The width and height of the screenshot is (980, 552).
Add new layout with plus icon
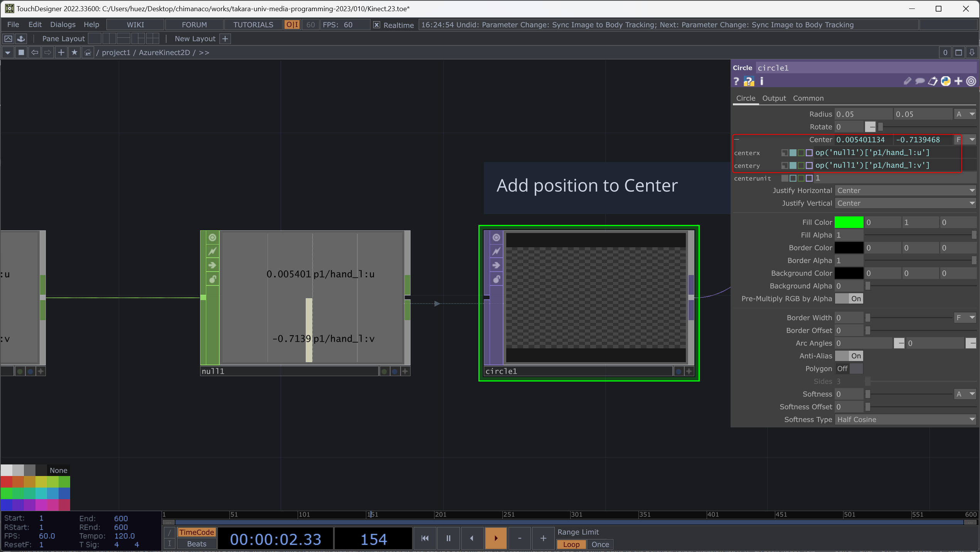226,39
